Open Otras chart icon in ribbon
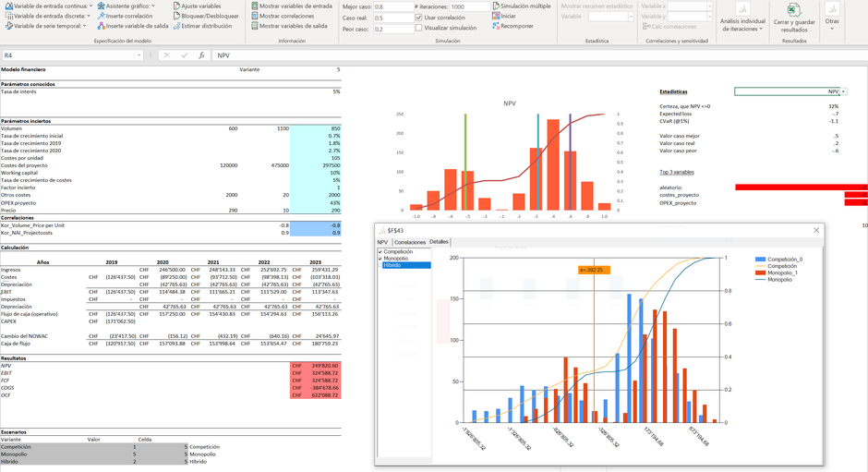 [x=832, y=9]
